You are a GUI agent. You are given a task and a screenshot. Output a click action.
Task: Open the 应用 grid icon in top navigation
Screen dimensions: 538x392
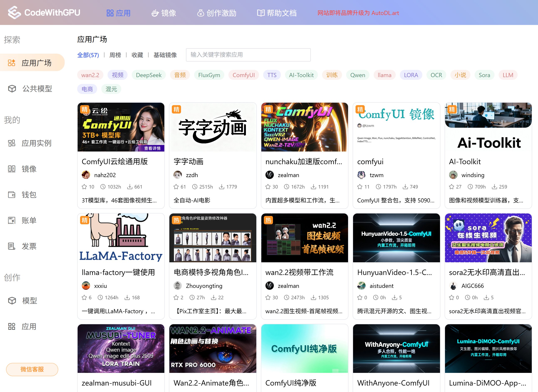pos(110,13)
